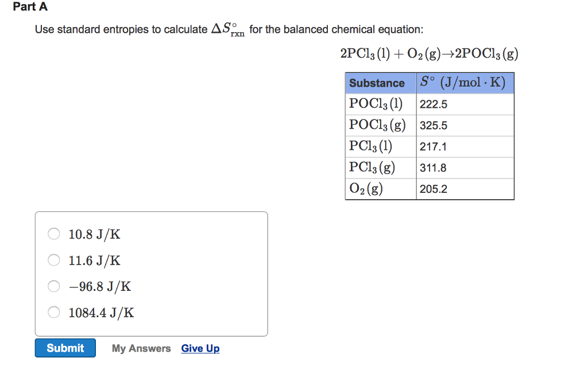Select the POCl3 (l) table row
Screen dimensions: 588x385
click(x=429, y=104)
